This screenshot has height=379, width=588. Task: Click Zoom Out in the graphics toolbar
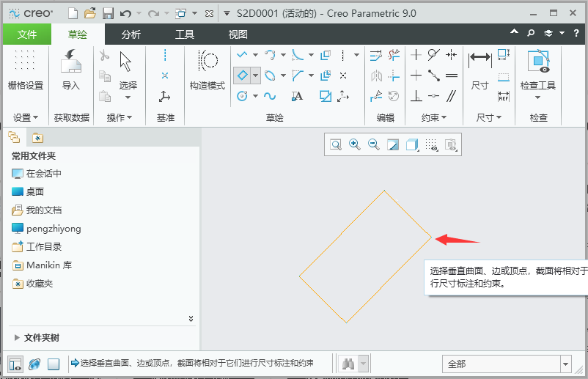tap(374, 144)
